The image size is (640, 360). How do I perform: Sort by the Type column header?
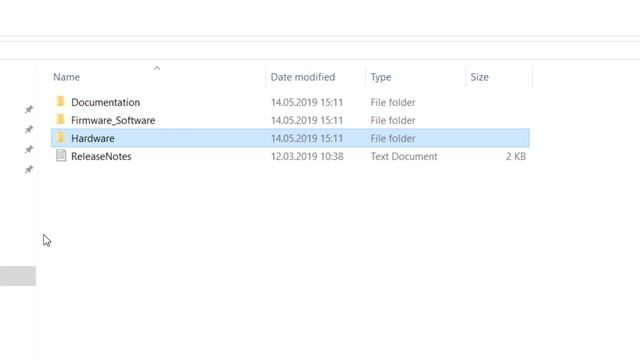(381, 77)
